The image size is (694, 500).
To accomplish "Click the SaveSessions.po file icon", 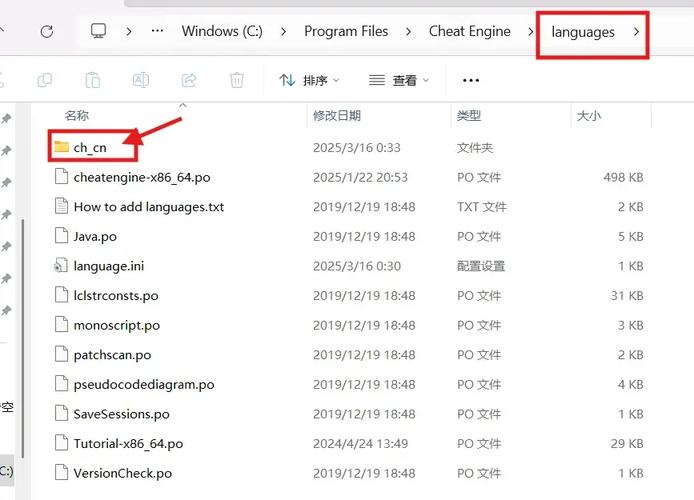I will [x=61, y=414].
